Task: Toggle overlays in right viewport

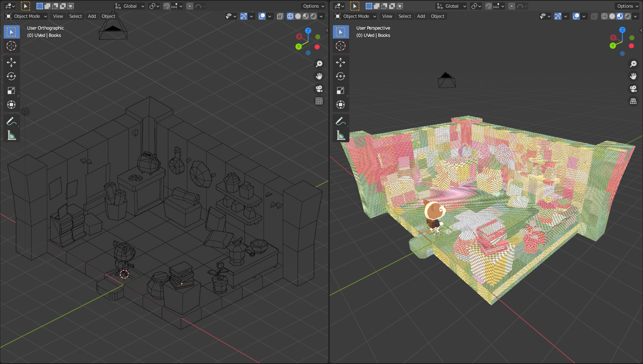Action: click(x=576, y=16)
